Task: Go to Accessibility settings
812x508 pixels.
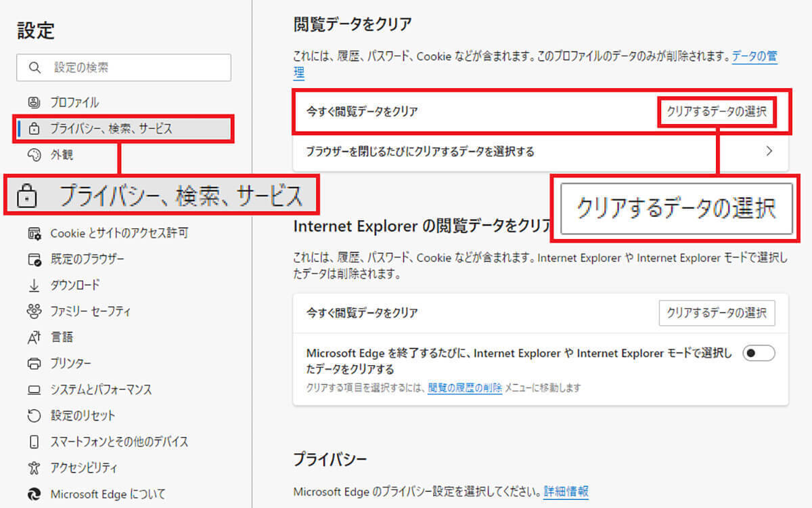Action: coord(84,468)
